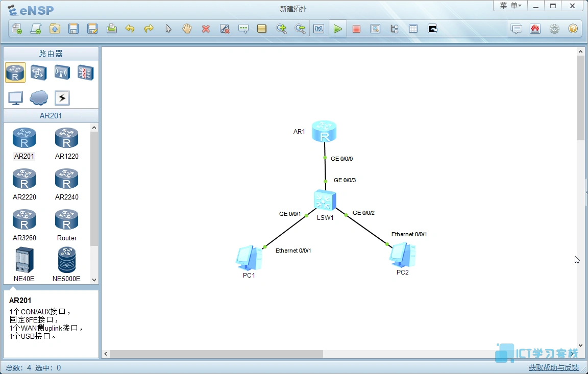Viewport: 588px width, 374px height.
Task: Click the GE 0/0/1 interface label
Action: click(290, 214)
